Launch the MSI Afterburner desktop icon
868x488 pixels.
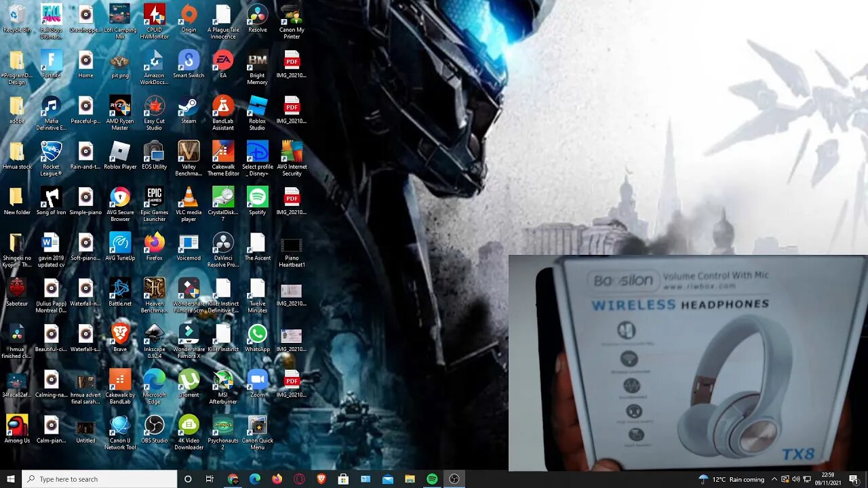coord(223,386)
